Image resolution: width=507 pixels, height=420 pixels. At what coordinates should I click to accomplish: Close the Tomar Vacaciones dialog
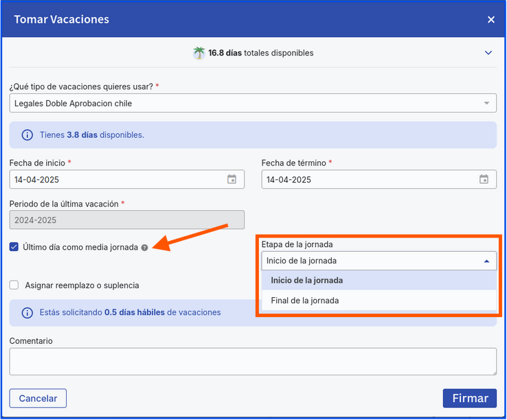click(491, 20)
